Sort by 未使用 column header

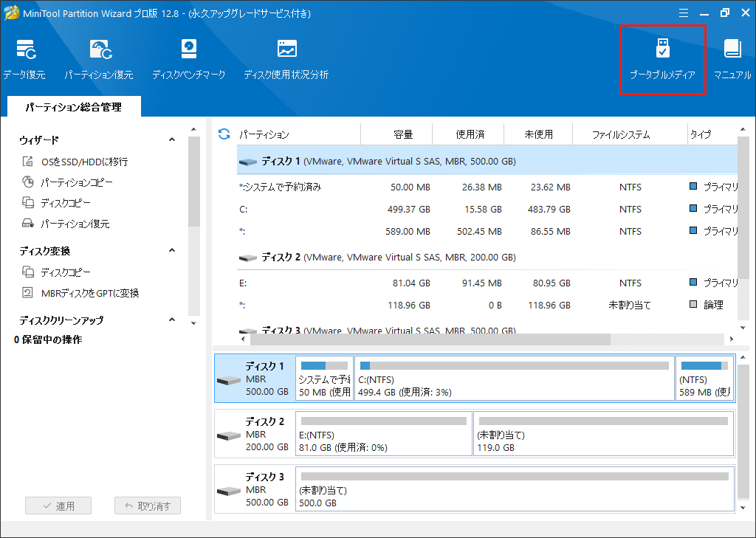(x=538, y=134)
